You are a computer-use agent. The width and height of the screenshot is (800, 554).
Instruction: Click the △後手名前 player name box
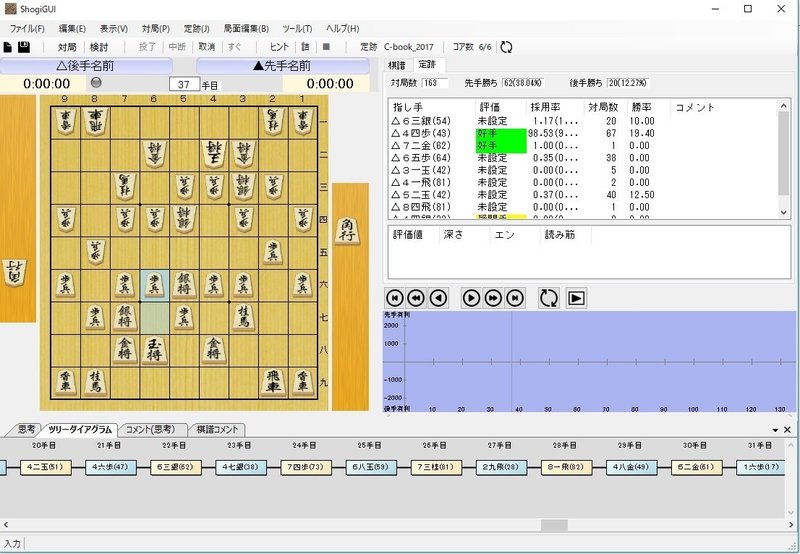click(86, 66)
